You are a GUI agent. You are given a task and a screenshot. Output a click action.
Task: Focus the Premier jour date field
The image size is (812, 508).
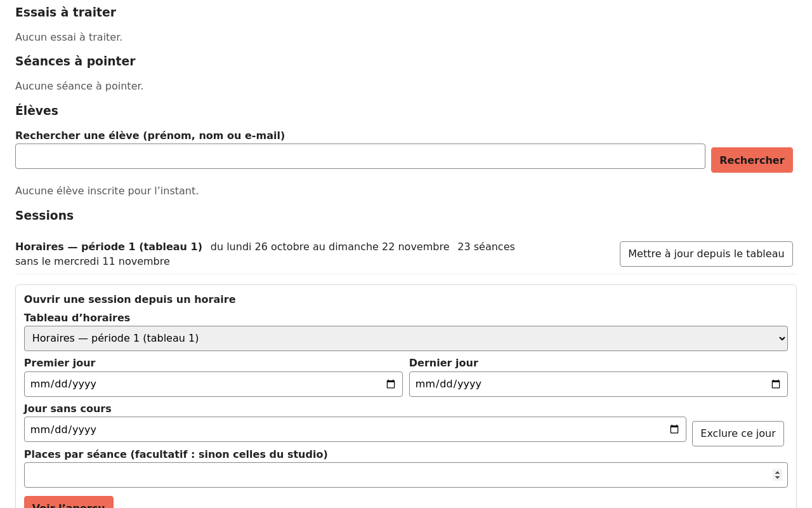[x=213, y=384]
